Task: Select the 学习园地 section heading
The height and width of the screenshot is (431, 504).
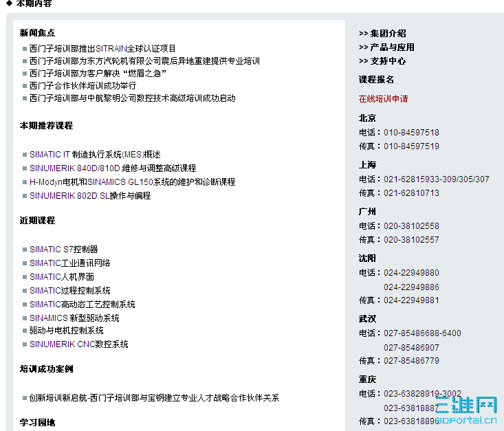Action: click(37, 422)
